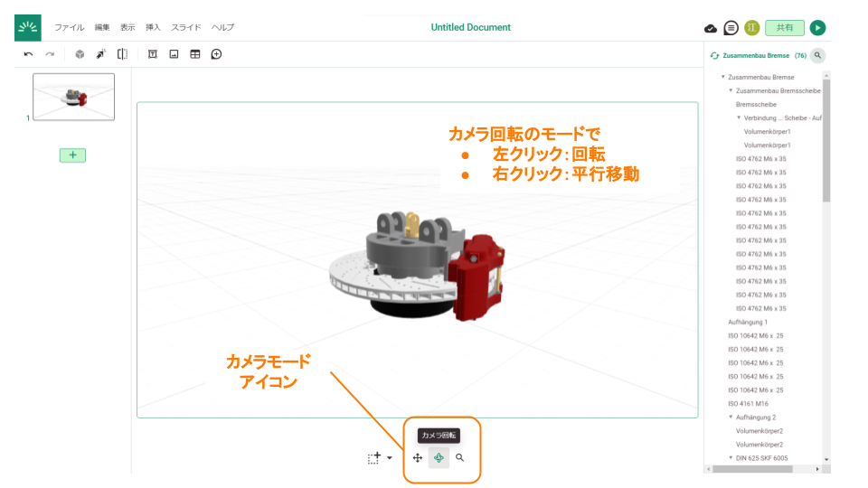Open the ヘルプ menu
Viewport: 868px width, 488px height.
click(x=222, y=27)
